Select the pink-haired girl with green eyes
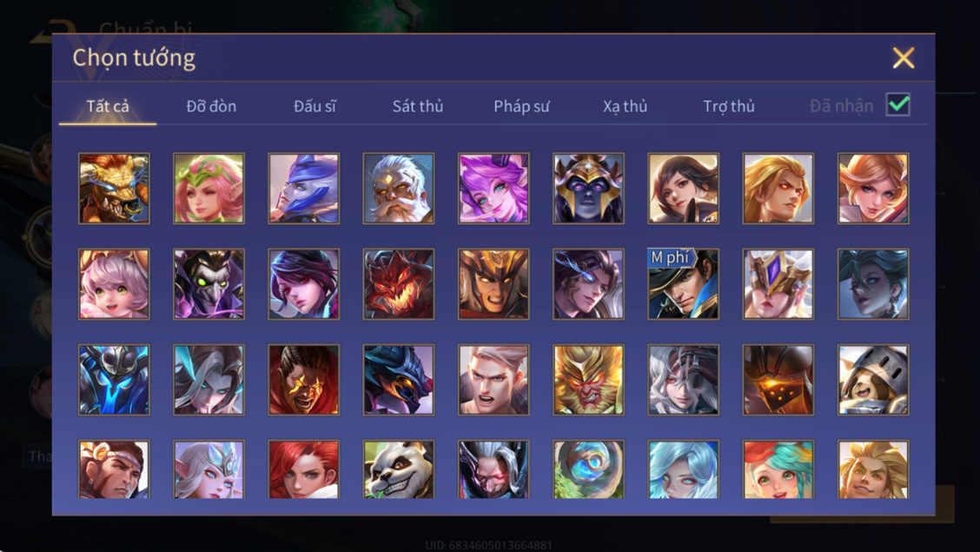This screenshot has height=552, width=980. (x=114, y=283)
